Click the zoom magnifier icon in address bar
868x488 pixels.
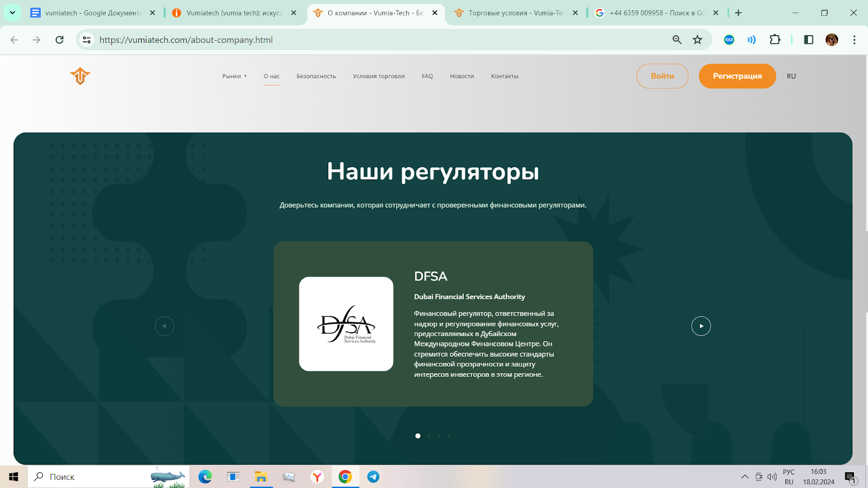click(677, 40)
